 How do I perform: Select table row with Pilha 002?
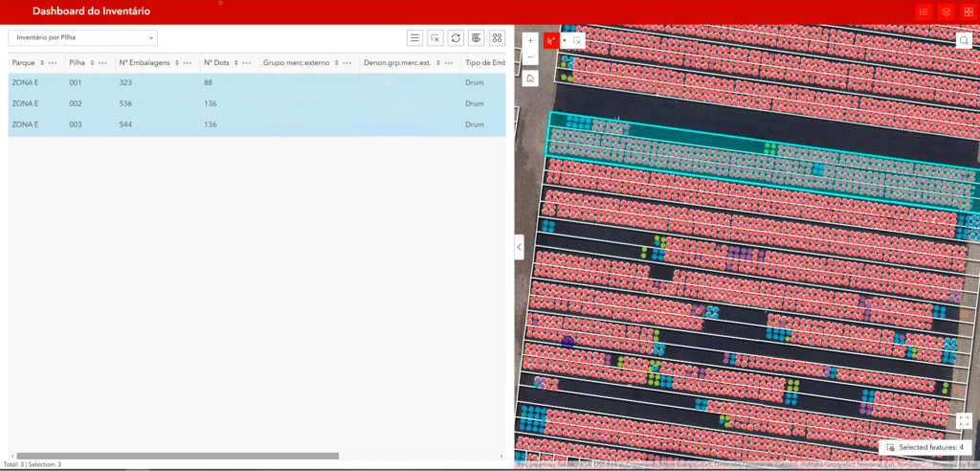(256, 103)
